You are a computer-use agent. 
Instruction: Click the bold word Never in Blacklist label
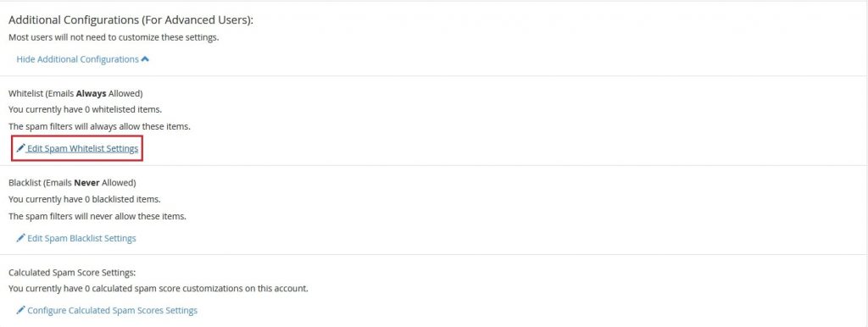(x=86, y=182)
